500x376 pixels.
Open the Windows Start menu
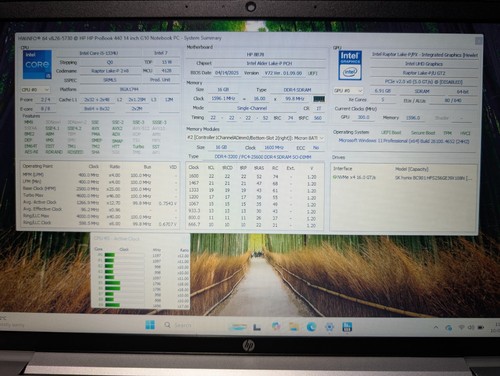pos(150,325)
